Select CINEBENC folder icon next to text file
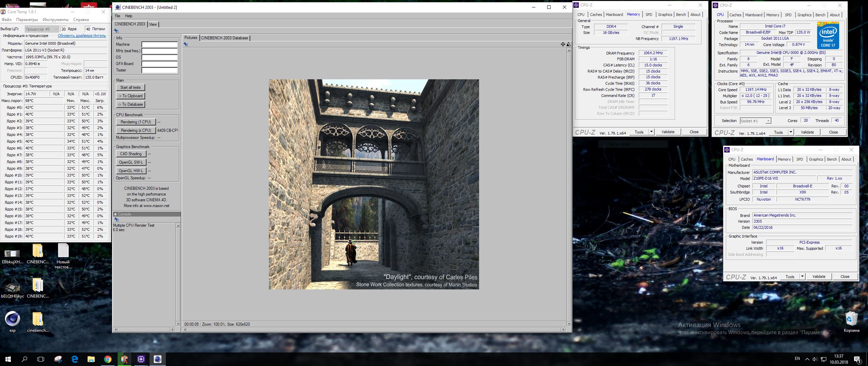 point(38,254)
